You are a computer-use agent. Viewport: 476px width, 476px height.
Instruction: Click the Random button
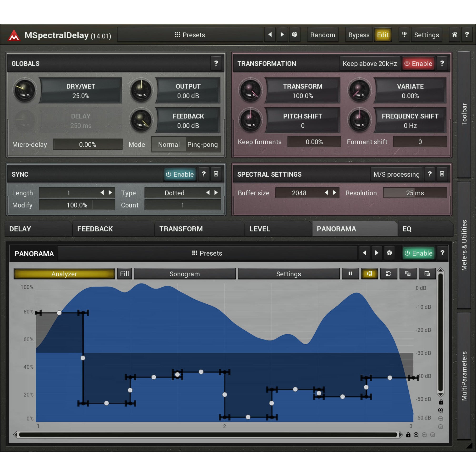point(322,35)
